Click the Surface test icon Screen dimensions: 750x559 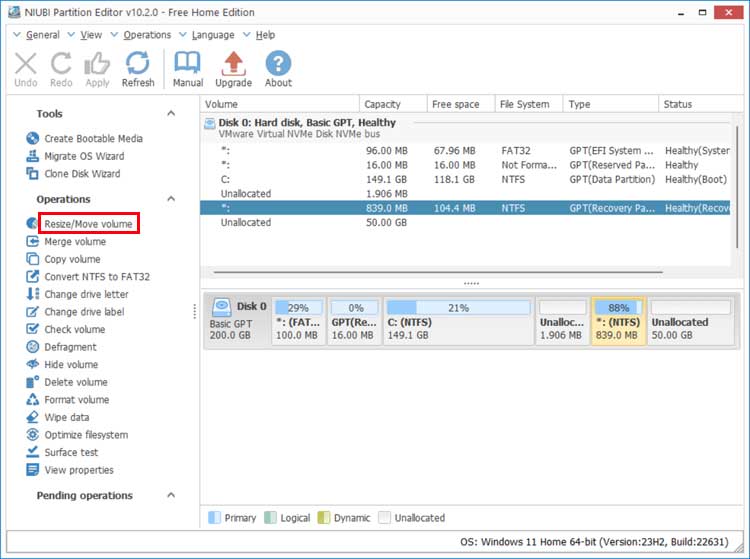point(33,452)
